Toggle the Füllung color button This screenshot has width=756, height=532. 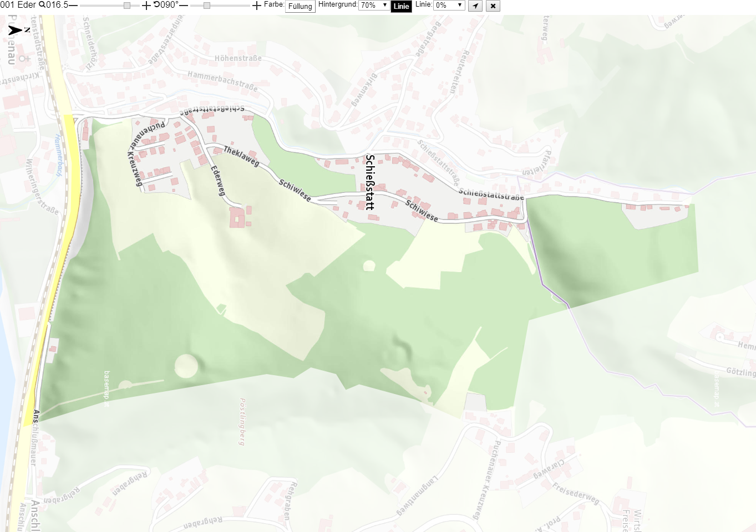300,6
